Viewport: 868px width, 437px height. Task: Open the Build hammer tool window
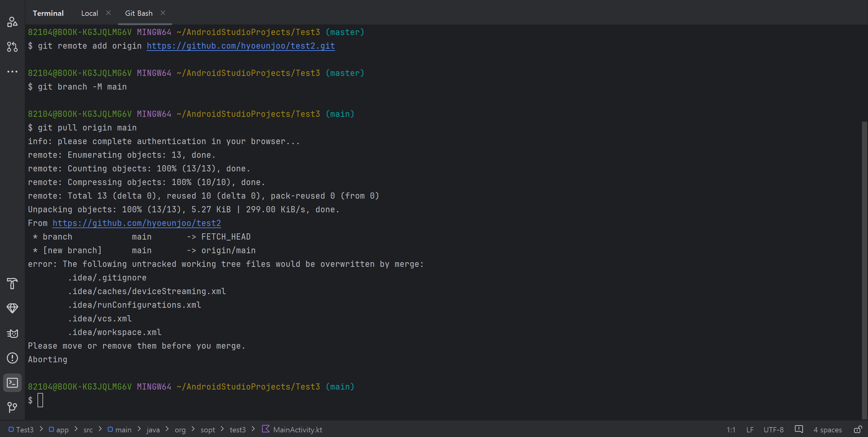point(12,284)
